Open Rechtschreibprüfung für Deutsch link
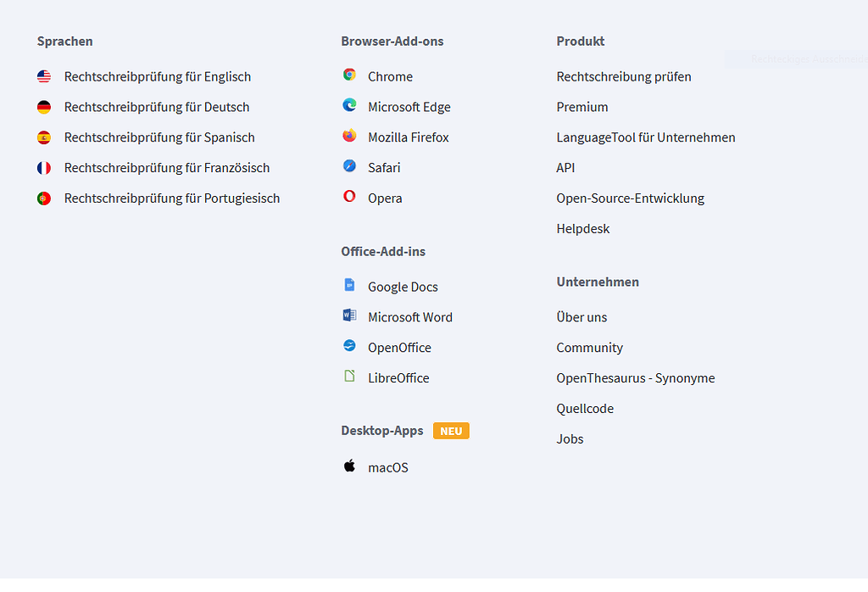This screenshot has width=868, height=592. [x=157, y=107]
